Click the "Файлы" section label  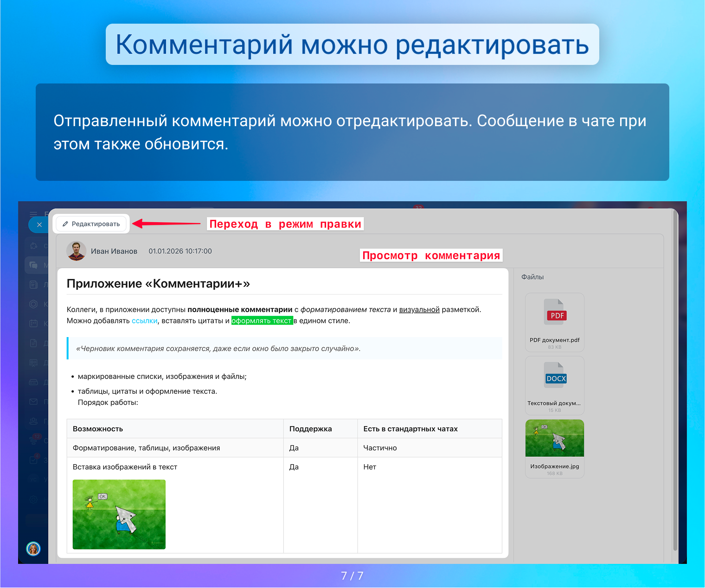[532, 277]
